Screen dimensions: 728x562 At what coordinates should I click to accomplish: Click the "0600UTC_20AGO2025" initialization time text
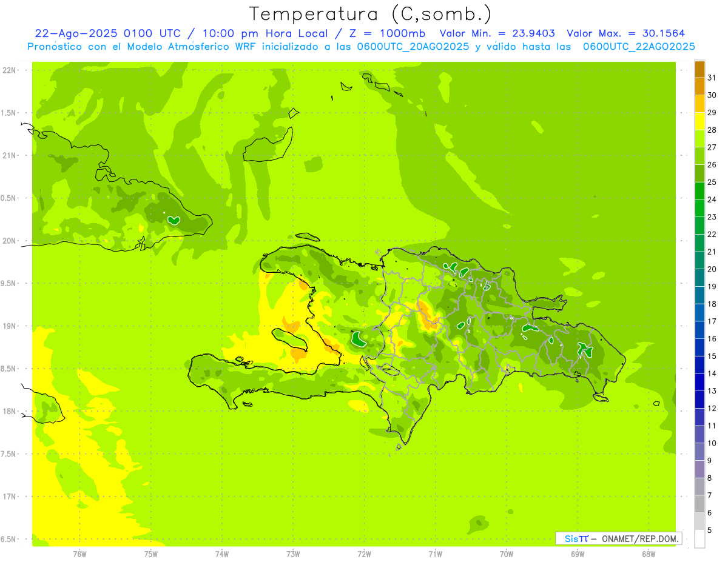(x=409, y=47)
